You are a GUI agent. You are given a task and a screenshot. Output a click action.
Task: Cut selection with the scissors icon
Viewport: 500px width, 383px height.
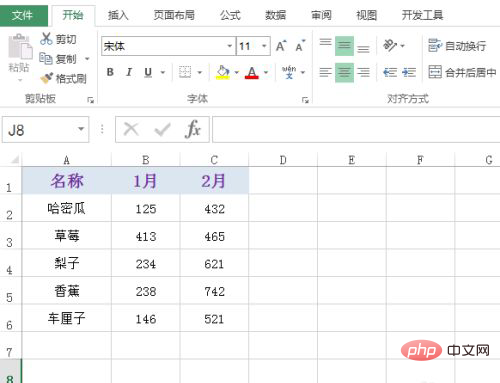pos(46,39)
